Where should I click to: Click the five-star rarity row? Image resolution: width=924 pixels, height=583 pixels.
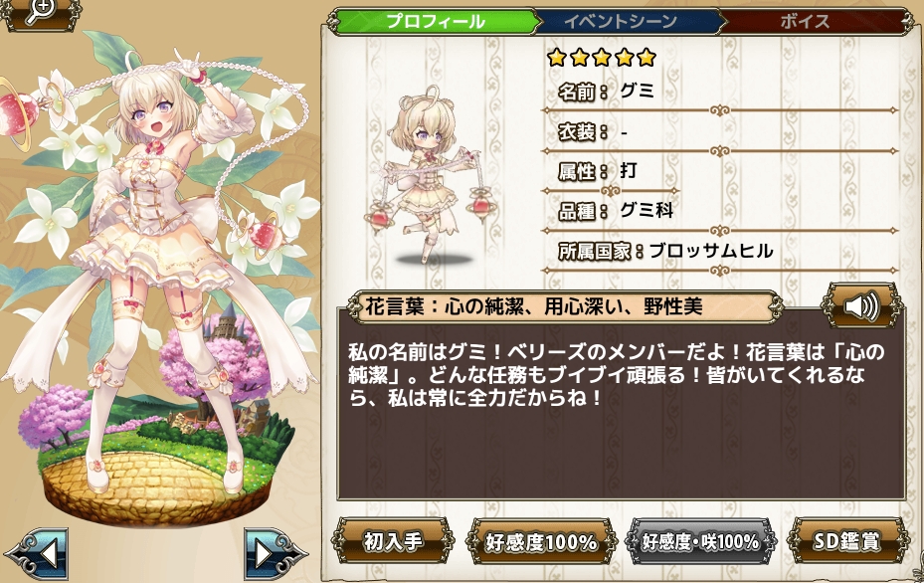pyautogui.click(x=602, y=57)
